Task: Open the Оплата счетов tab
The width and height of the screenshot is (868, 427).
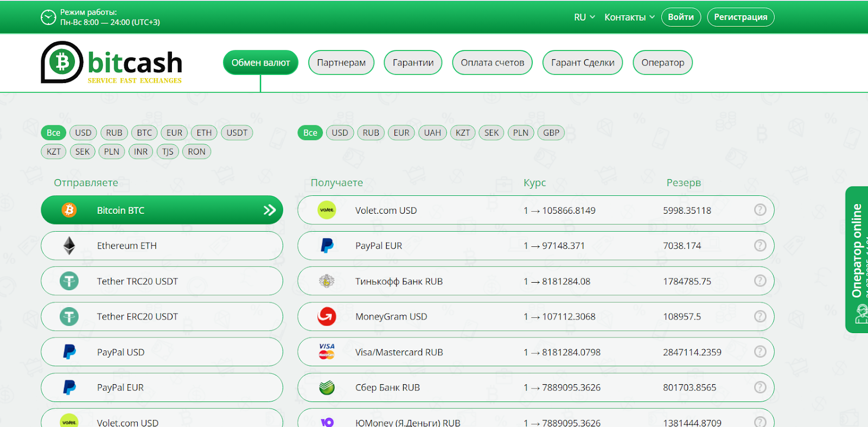Action: pyautogui.click(x=493, y=62)
